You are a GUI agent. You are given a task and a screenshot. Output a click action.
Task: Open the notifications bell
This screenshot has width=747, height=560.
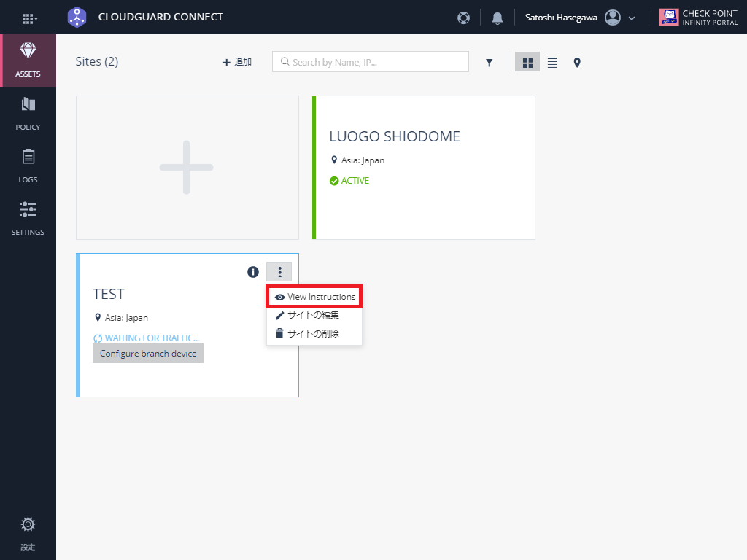pyautogui.click(x=497, y=18)
